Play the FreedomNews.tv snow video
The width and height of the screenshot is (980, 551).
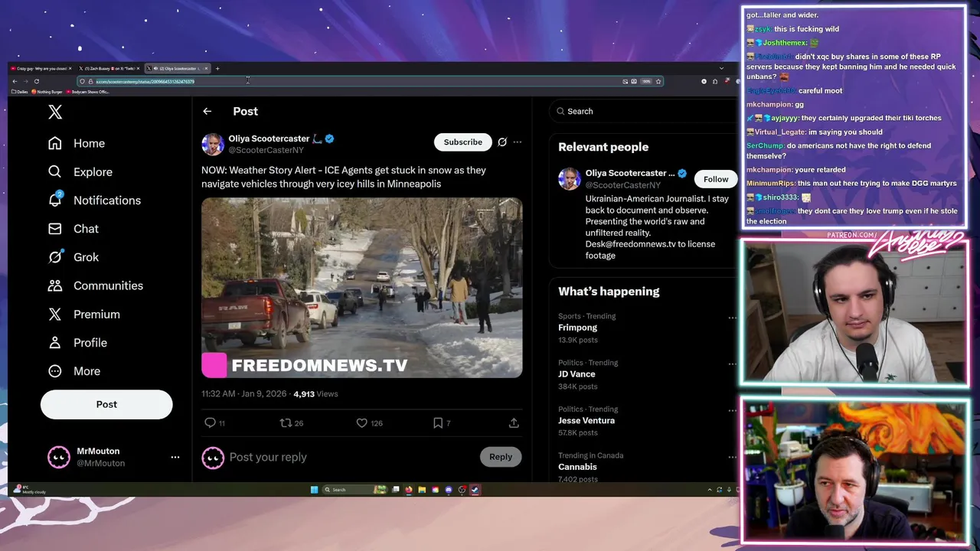(361, 288)
